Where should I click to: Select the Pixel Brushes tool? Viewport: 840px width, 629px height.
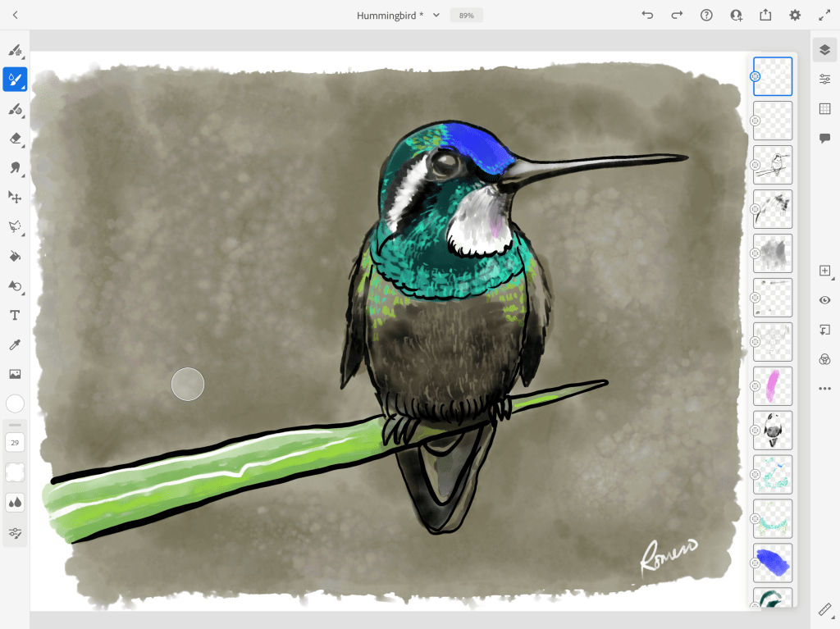(15, 51)
